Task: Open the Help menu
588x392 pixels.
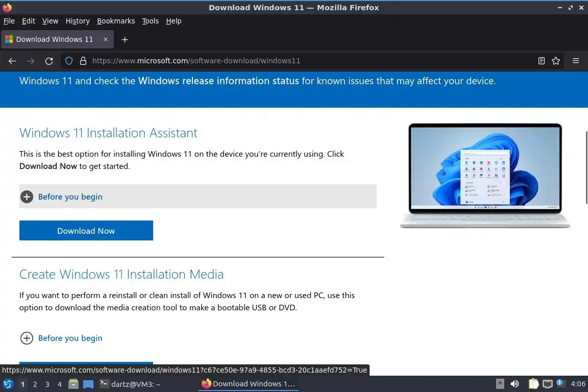Action: (x=174, y=21)
